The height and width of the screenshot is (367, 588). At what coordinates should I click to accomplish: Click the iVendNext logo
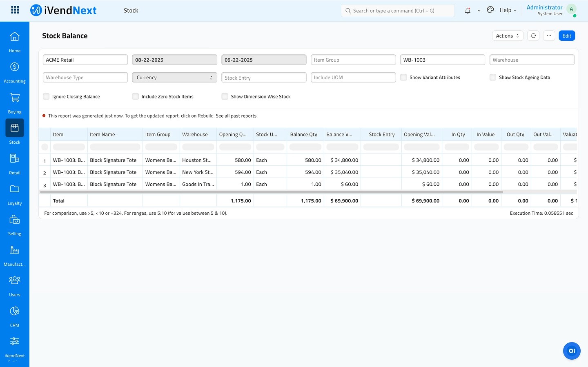pyautogui.click(x=63, y=10)
